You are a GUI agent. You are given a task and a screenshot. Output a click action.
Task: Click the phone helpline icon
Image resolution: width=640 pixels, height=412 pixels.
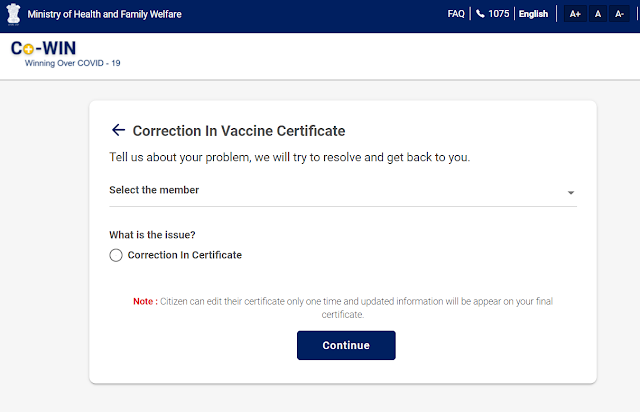[480, 14]
